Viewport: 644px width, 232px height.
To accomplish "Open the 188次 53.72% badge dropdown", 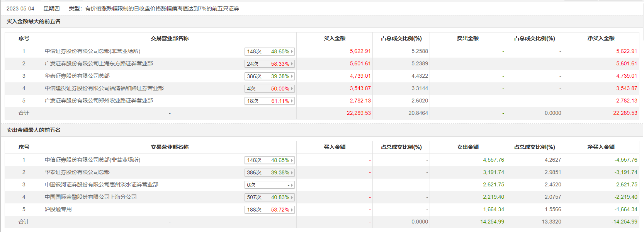I will click(x=269, y=210).
